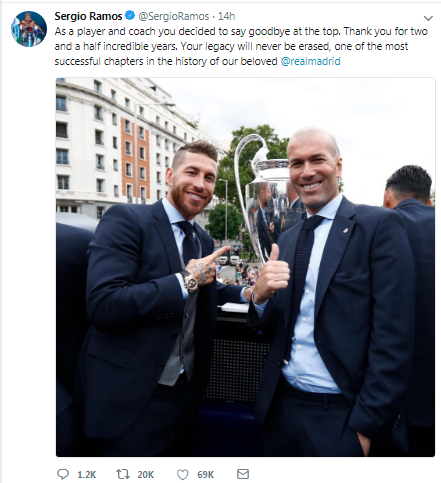Like the tweet with the heart icon
The image size is (441, 483).
(x=182, y=474)
